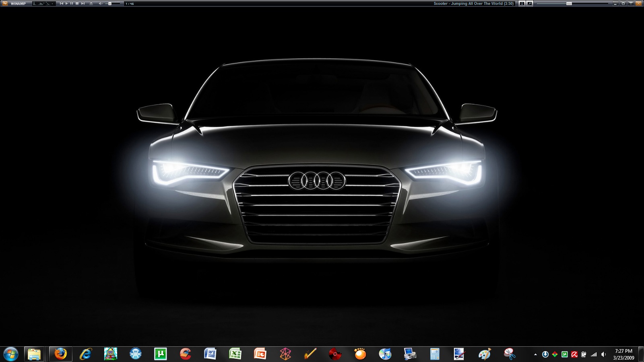Viewport: 644px width, 362px height.
Task: Open Winamp file info button
Action: click(522, 3)
